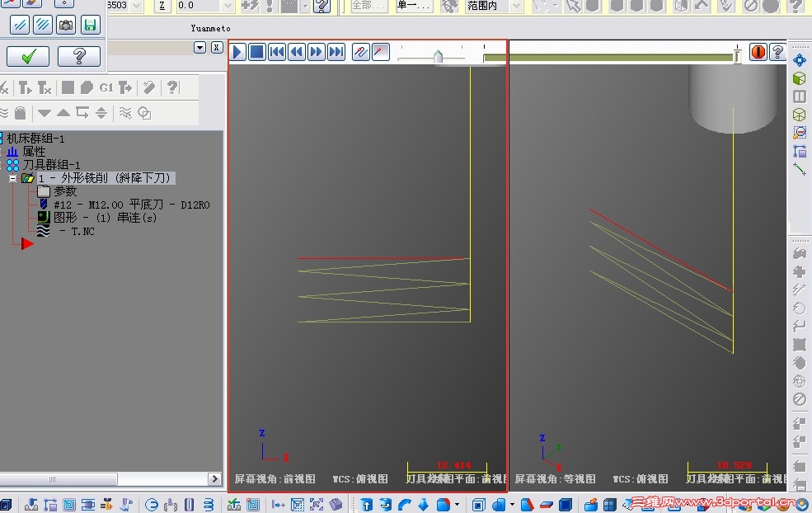Open backplot help question mark button
Screen dimensions: 812x513
pyautogui.click(x=777, y=52)
